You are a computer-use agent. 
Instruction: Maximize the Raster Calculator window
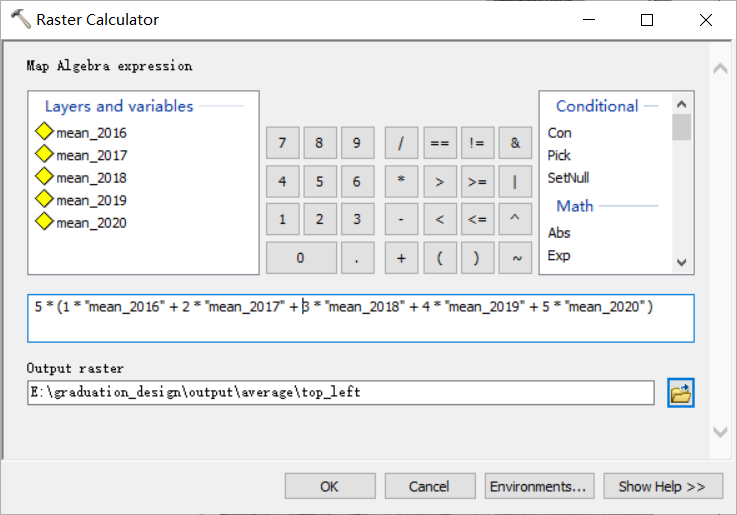[x=647, y=20]
